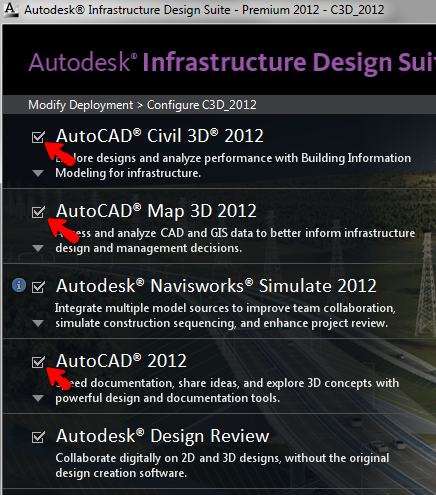Image resolution: width=436 pixels, height=495 pixels.
Task: Select the Configure C3D_2012 breadcrumb
Action: (x=202, y=105)
